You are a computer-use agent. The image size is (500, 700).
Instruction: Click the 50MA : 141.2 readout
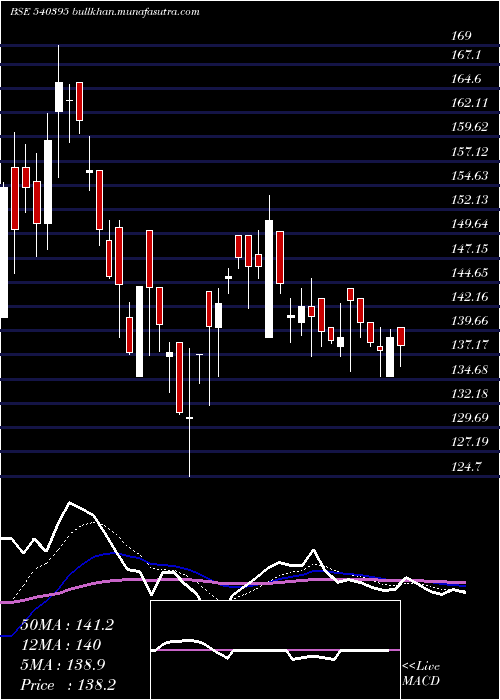click(x=67, y=625)
